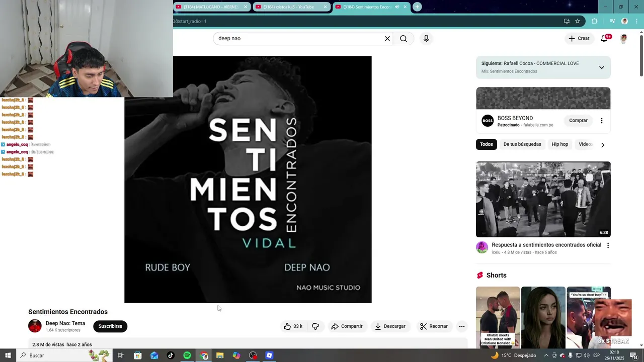Screen dimensions: 644x362
Task: Open Windows notification center showing 14
Action: pyautogui.click(x=635, y=355)
